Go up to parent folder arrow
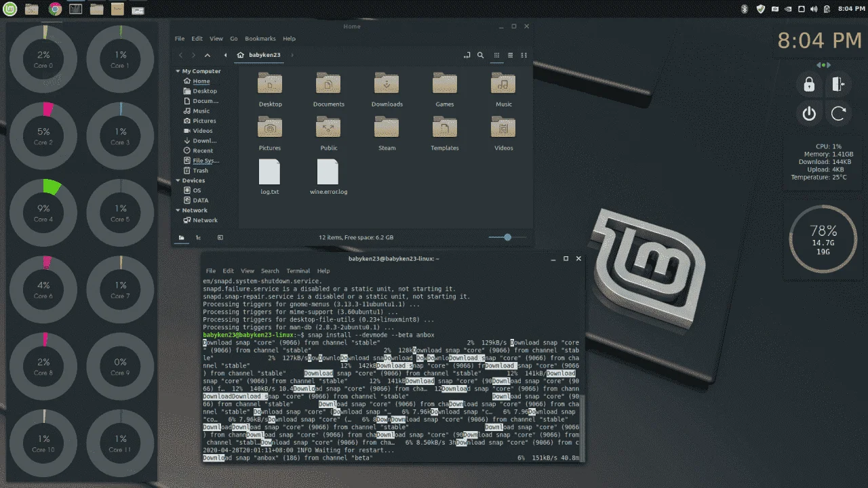 tap(208, 55)
